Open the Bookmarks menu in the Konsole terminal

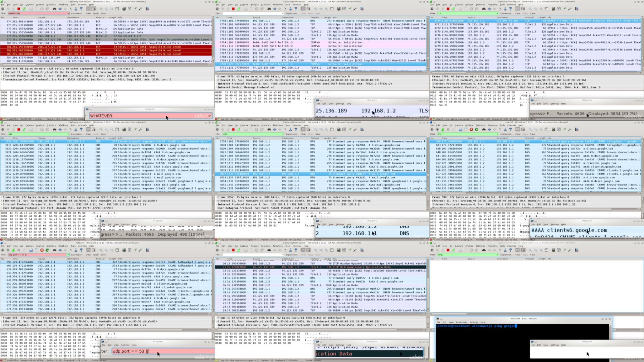(x=462, y=322)
